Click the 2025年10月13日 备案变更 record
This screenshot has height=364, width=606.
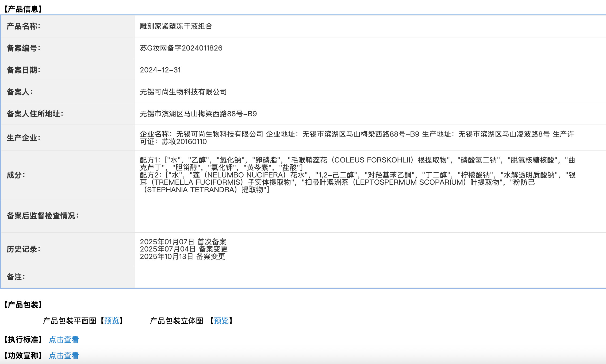(x=183, y=257)
